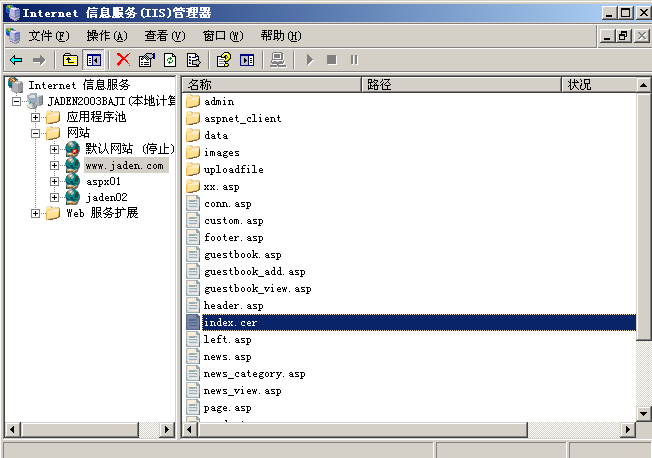
Task: Open the Help question mark icon
Action: [x=224, y=60]
